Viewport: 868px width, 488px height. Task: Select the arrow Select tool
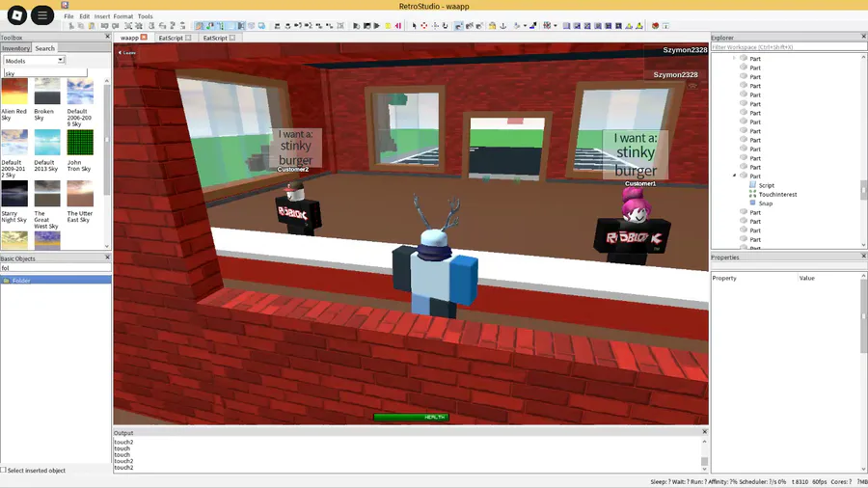(x=414, y=26)
